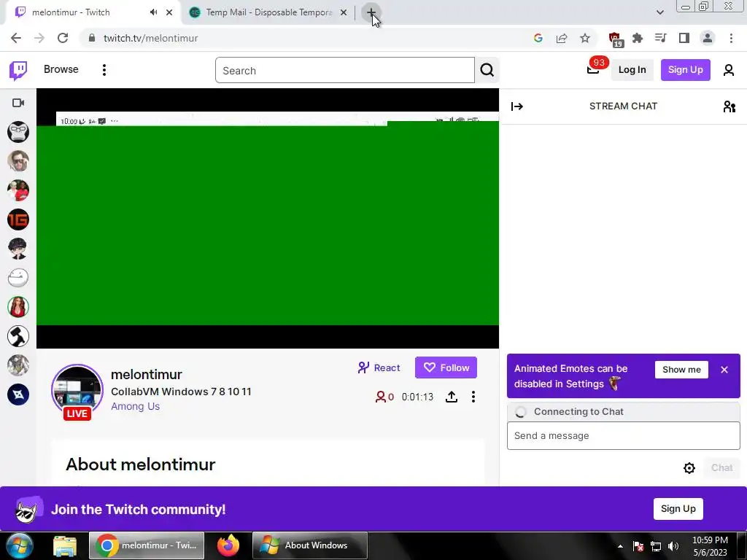This screenshot has width=747, height=560.
Task: Click the Chat send button
Action: click(721, 467)
